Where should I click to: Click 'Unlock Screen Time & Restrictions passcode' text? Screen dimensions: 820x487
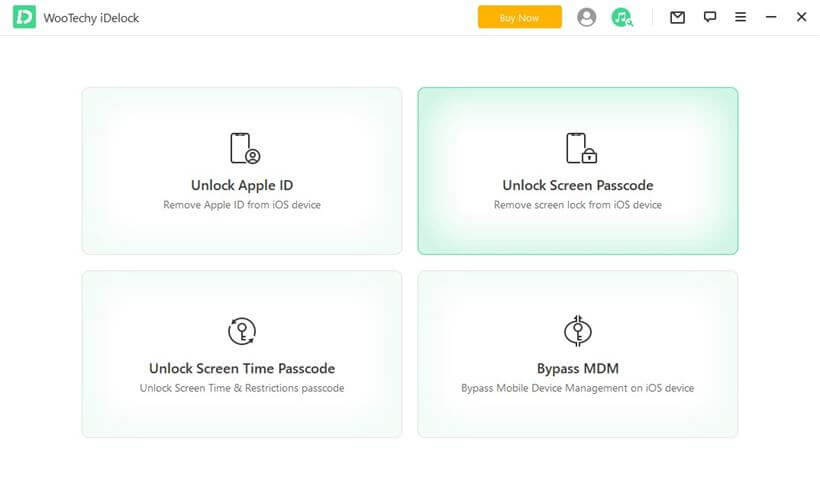242,388
